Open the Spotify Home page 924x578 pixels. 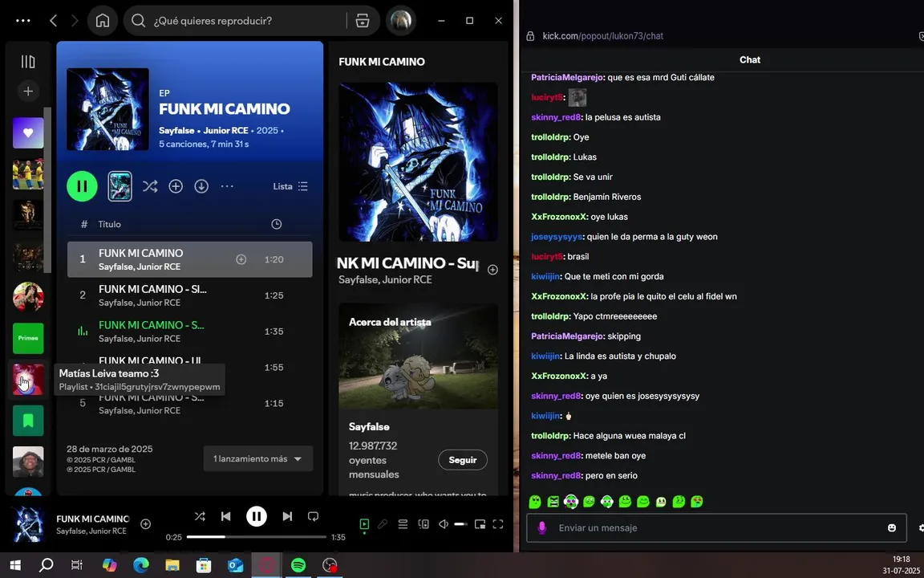[x=103, y=21]
